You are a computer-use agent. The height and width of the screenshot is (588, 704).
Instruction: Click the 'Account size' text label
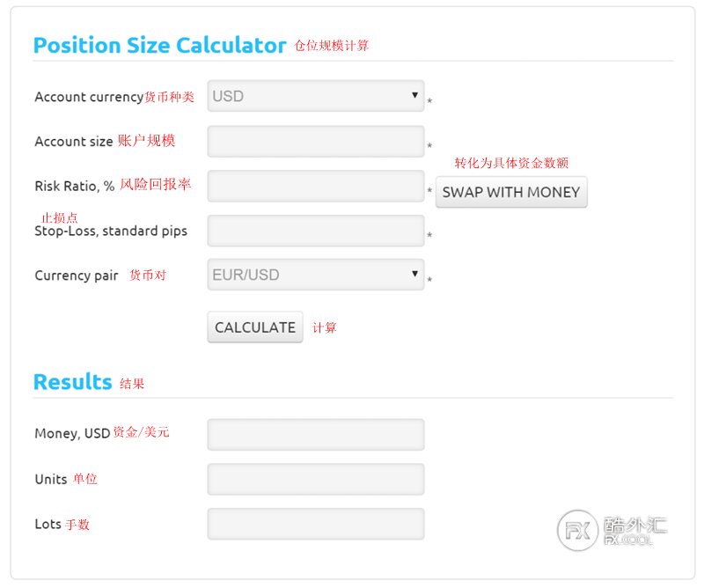pyautogui.click(x=73, y=142)
